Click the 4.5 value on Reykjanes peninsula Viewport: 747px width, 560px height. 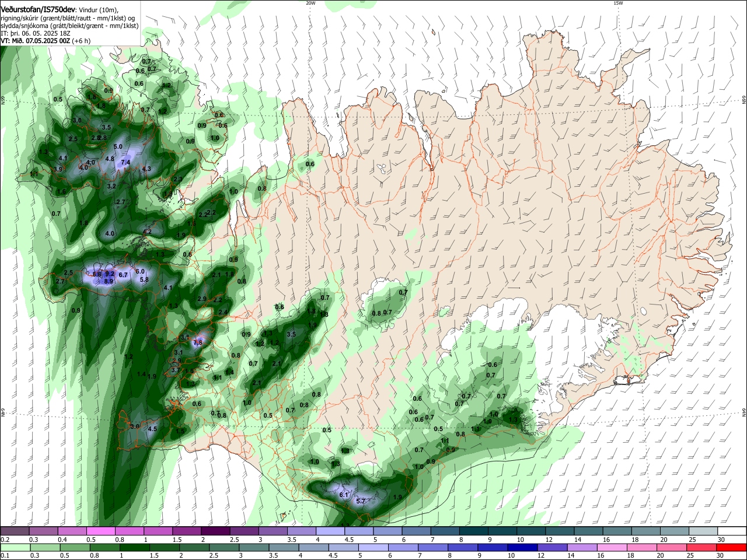pyautogui.click(x=152, y=429)
